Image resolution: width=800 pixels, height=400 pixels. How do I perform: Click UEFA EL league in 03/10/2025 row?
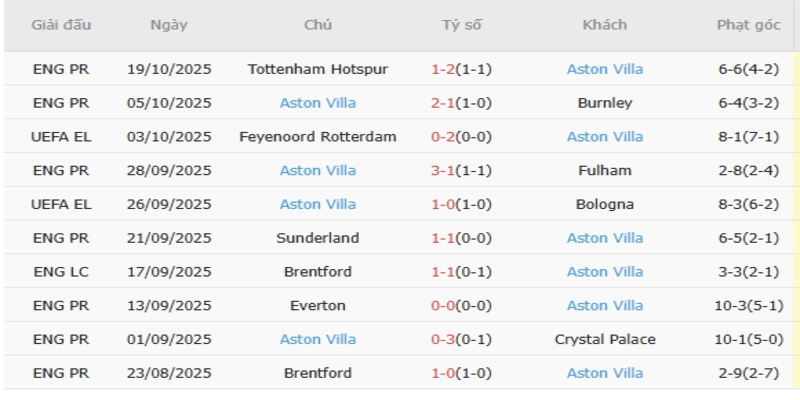(62, 137)
